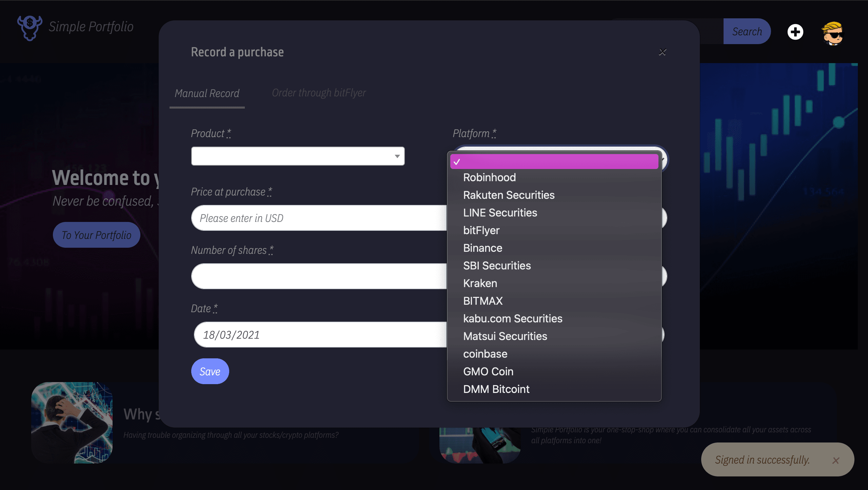Switch to Order through bitFlyer tab
This screenshot has width=868, height=490.
coord(319,93)
